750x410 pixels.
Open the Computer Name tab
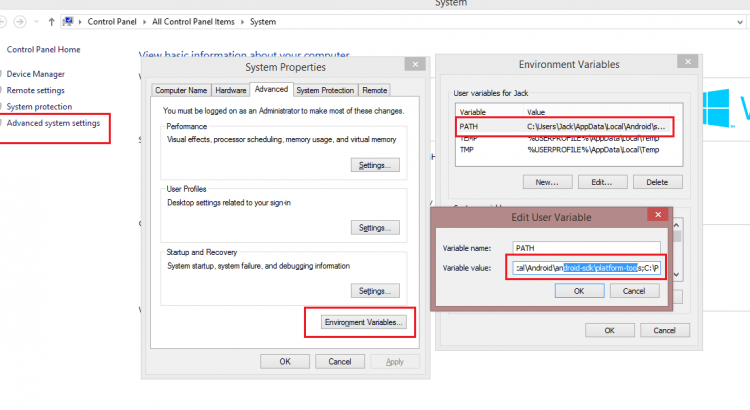pyautogui.click(x=181, y=90)
